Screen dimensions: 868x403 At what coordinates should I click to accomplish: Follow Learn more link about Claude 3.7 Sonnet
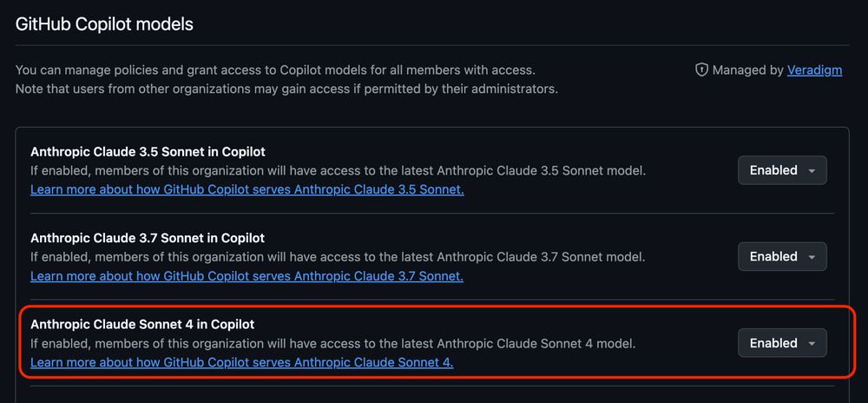[x=247, y=275]
